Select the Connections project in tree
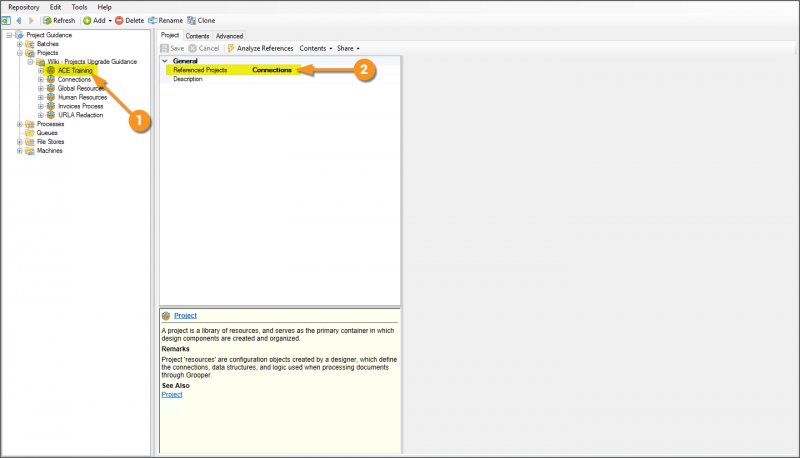 point(74,80)
